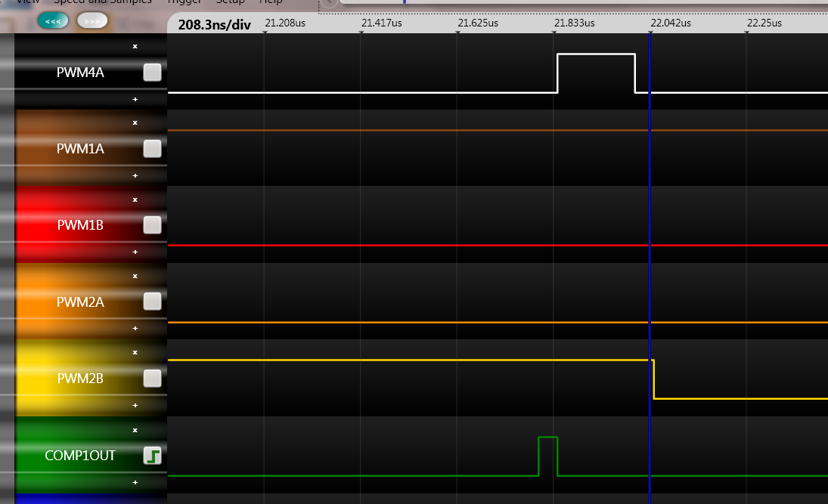
Task: Remove the PWM1A channel with its x icon
Action: tap(135, 122)
